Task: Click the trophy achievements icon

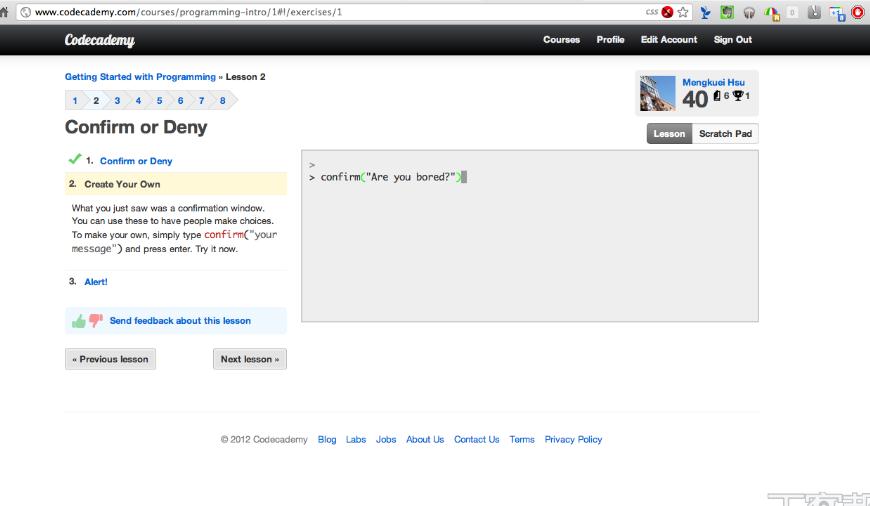Action: pyautogui.click(x=737, y=95)
